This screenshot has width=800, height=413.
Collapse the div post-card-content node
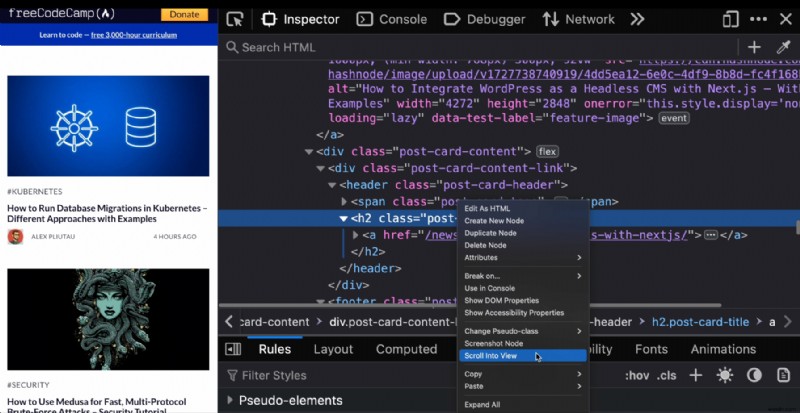pyautogui.click(x=309, y=152)
